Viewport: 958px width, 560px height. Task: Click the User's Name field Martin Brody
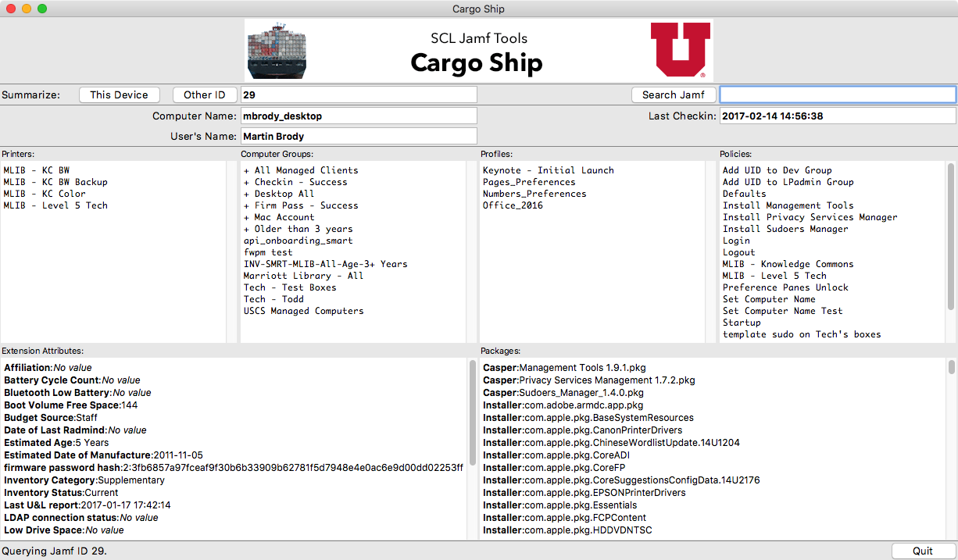coord(358,136)
